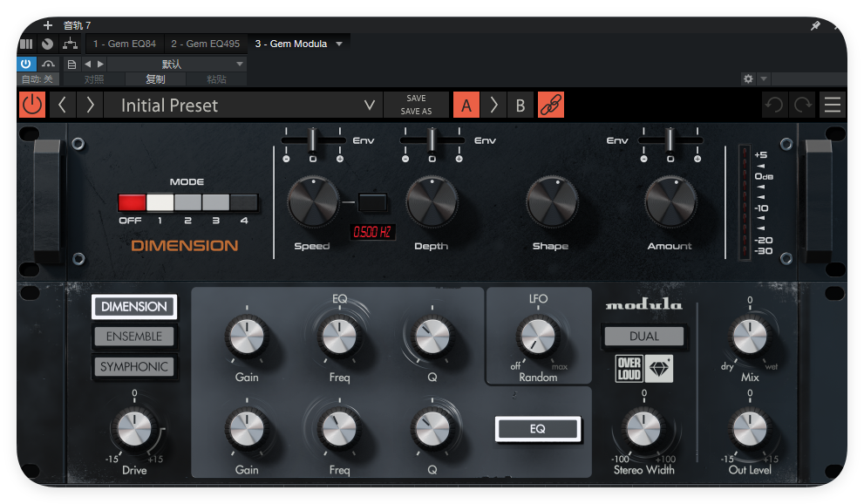Open the gear settings icon in the host bar
This screenshot has height=504, width=864.
click(748, 78)
